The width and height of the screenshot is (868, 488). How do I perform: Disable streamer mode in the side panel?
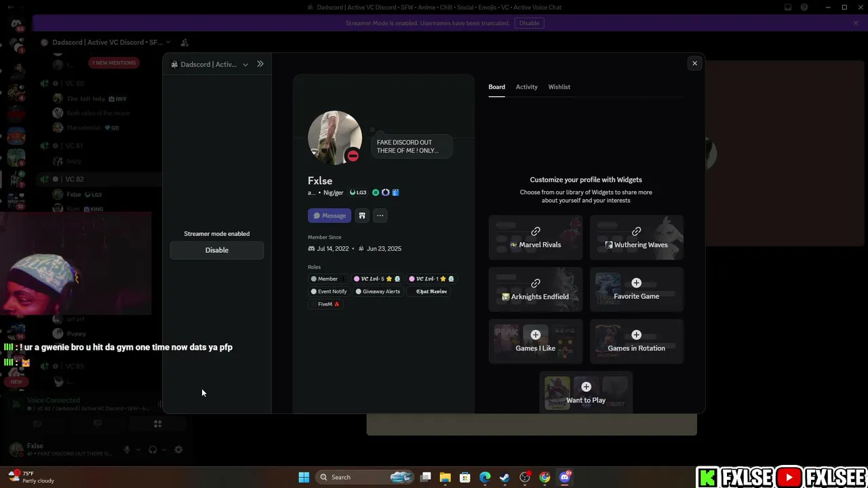(x=217, y=250)
